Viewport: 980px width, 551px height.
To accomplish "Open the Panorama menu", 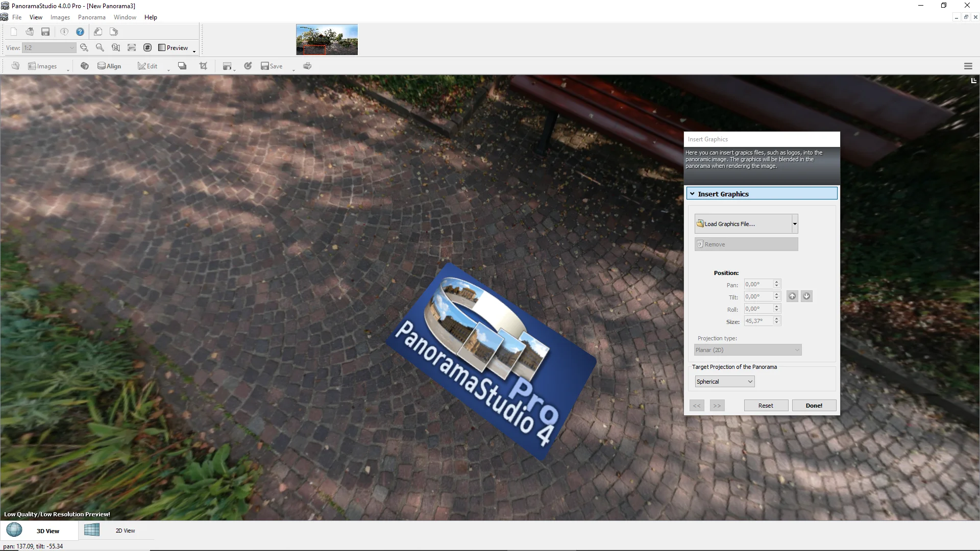I will (92, 17).
